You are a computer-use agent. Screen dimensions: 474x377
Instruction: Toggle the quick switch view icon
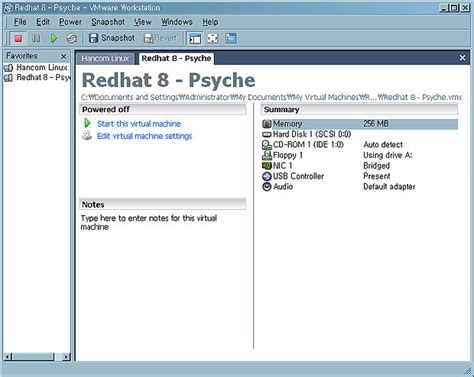[231, 38]
